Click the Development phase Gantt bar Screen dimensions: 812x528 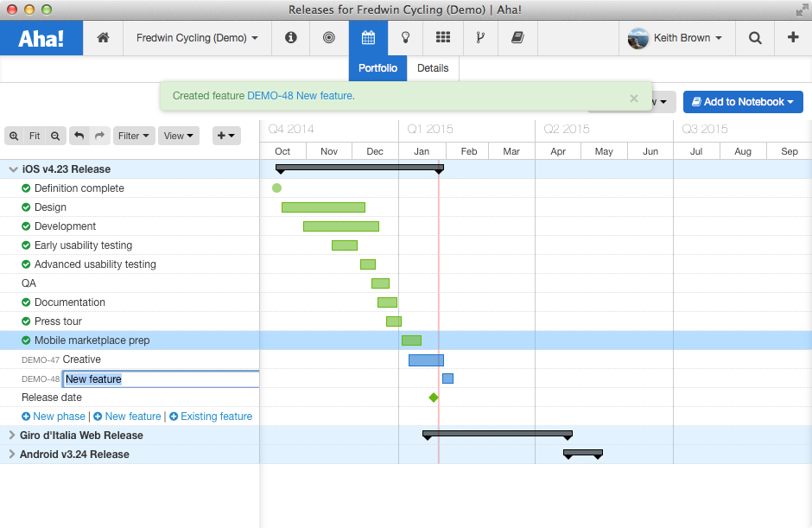(341, 226)
